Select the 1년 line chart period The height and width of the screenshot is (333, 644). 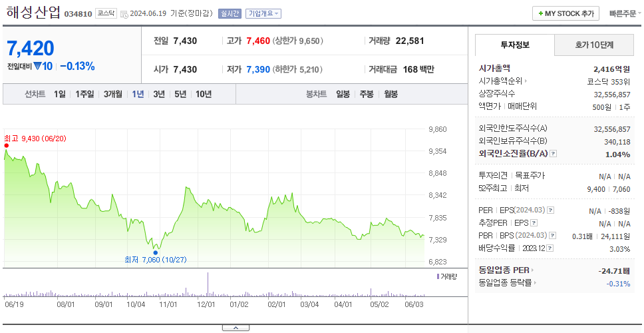tap(138, 94)
